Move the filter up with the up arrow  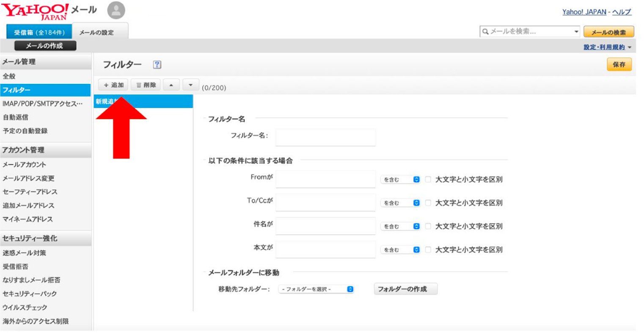pos(171,85)
